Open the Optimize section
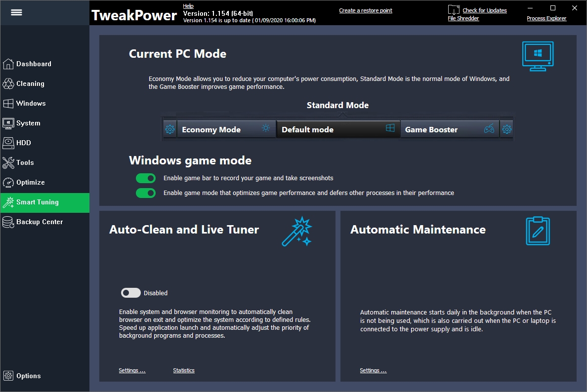 (x=44, y=183)
